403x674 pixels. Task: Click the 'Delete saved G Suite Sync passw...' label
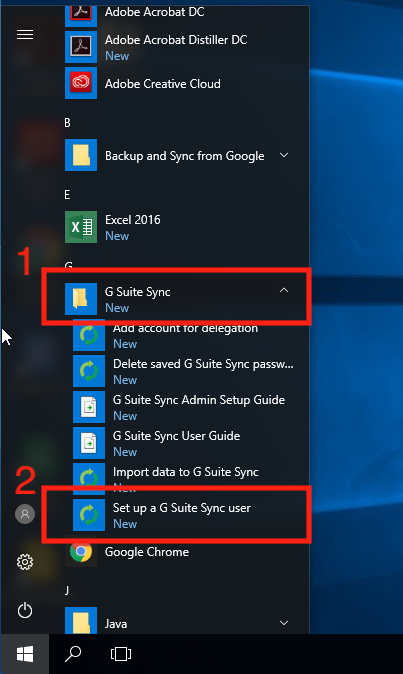[203, 365]
